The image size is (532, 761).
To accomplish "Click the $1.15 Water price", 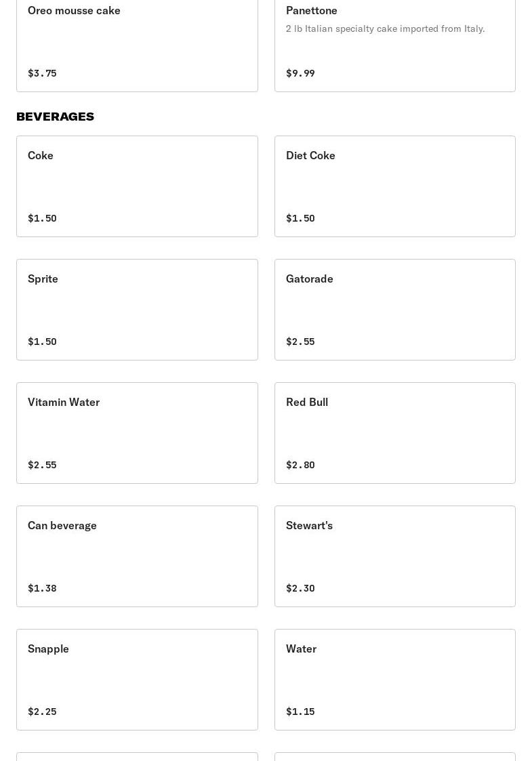I will 300,712.
